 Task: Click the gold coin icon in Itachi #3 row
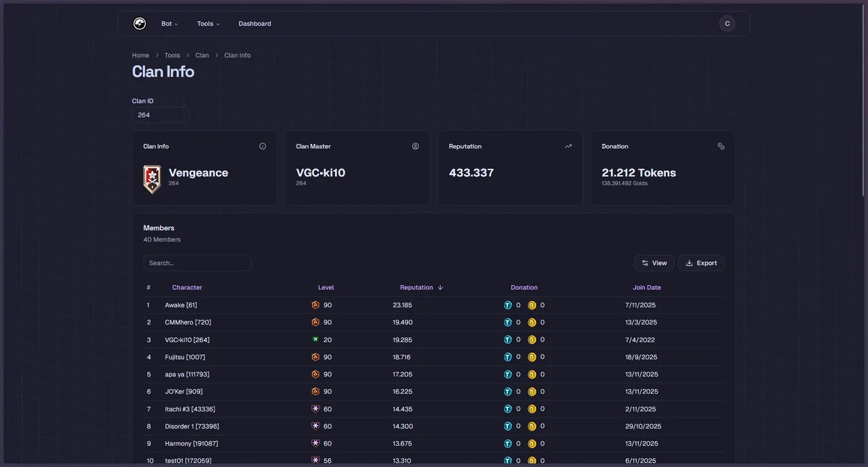532,409
